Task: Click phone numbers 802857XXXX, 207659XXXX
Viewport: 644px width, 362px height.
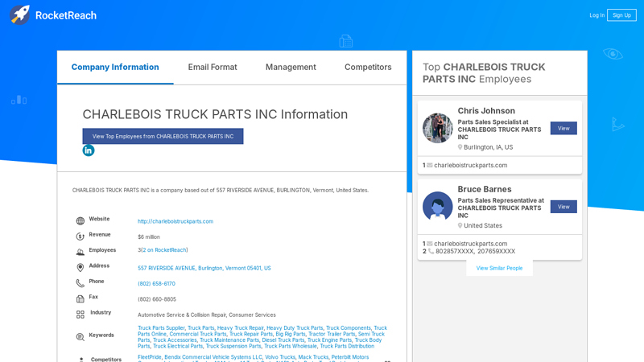Action: [475, 251]
